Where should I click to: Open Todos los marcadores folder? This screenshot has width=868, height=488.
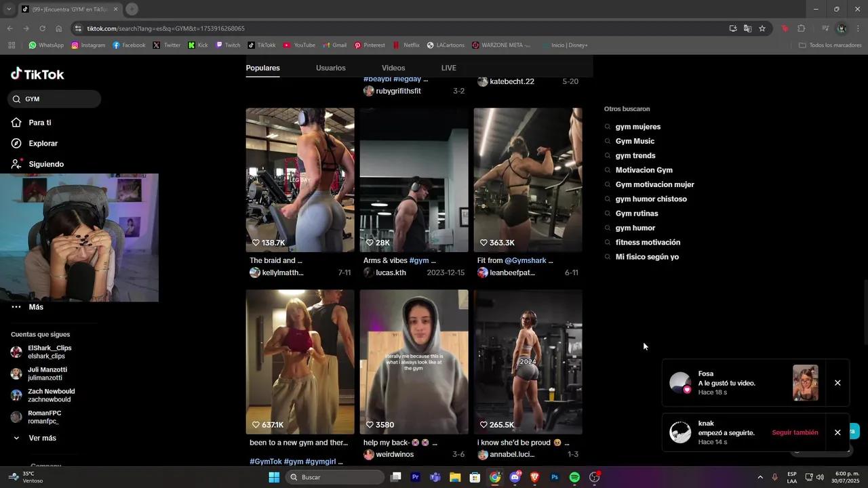831,45
